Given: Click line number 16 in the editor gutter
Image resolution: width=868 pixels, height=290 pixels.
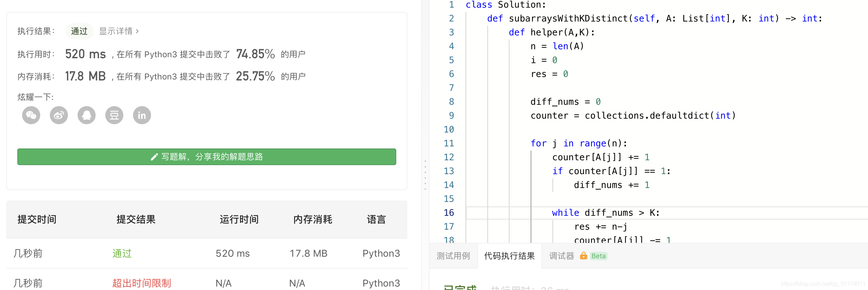Looking at the screenshot, I should 449,213.
